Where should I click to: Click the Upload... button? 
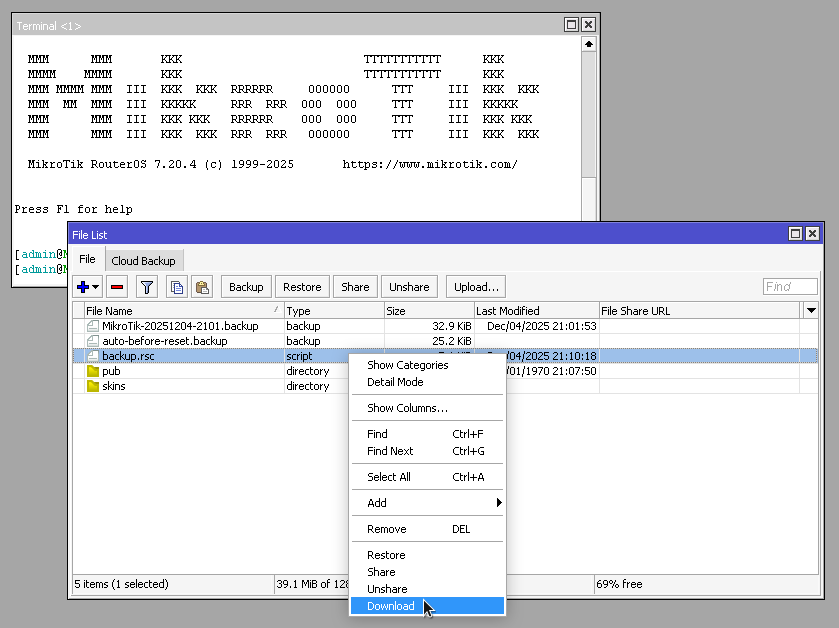476,287
